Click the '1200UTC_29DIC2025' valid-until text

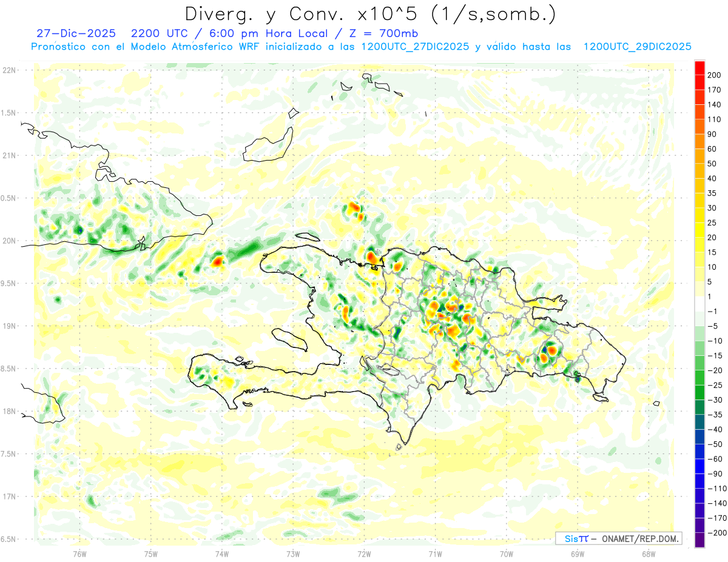pos(638,47)
